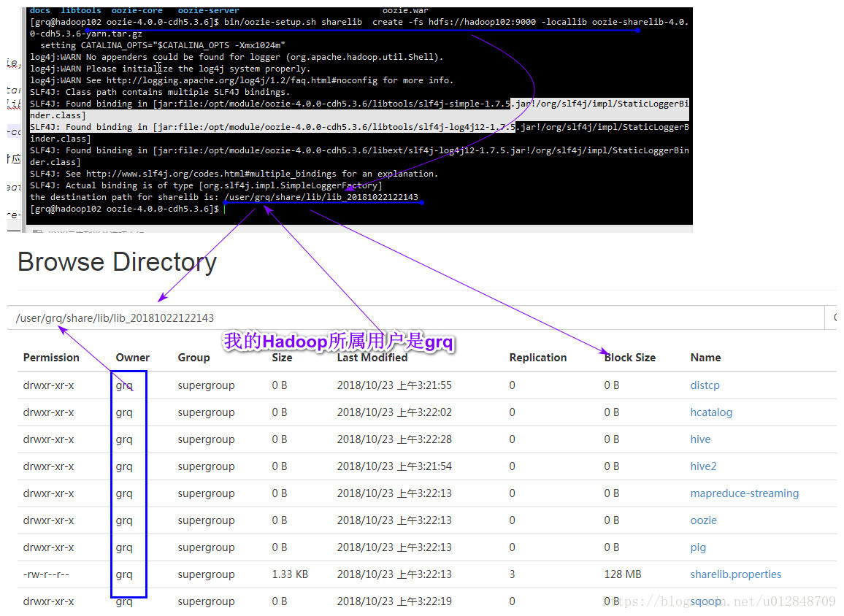Open the hcatalog directory link
Viewport: 844px width, 616px height.
pos(711,412)
